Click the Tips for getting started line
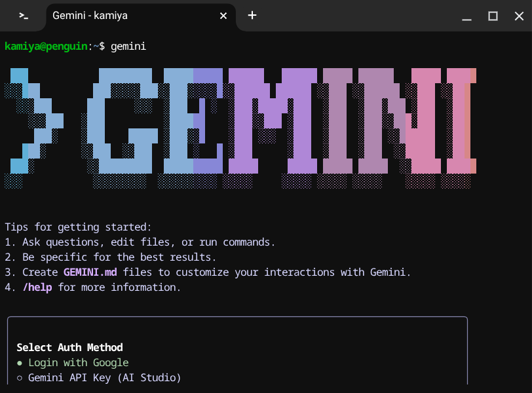Screen dimensions: 532x393 [x=78, y=227]
